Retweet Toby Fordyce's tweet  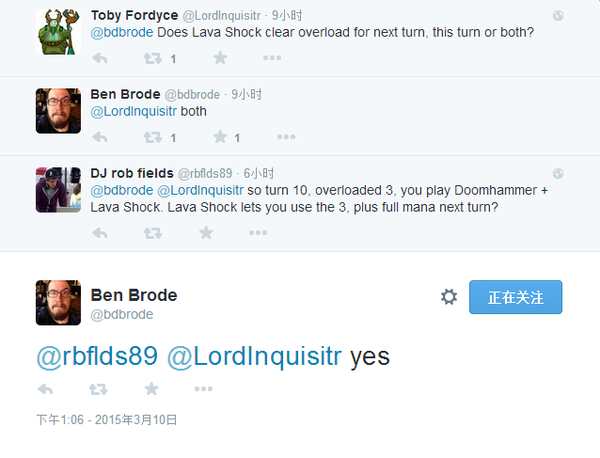[x=153, y=58]
